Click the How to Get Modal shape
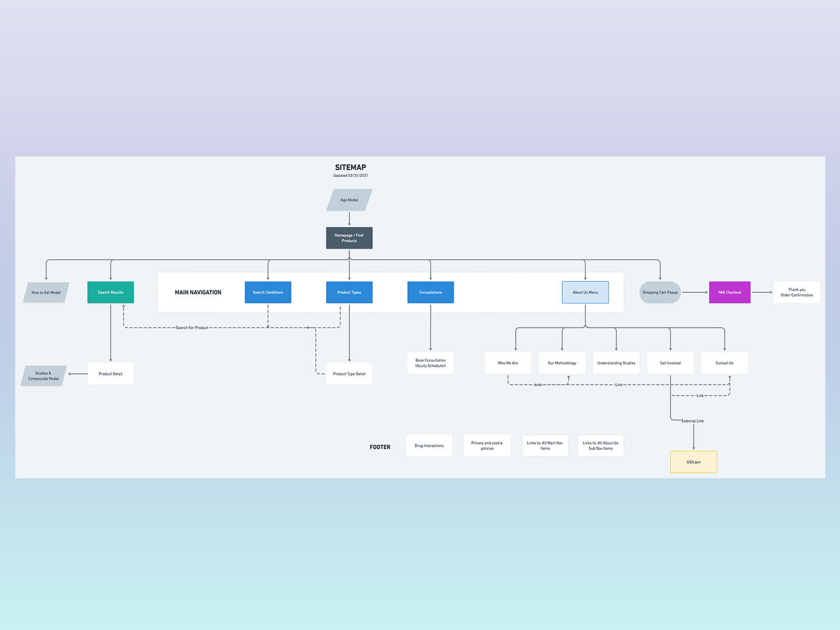Image resolution: width=840 pixels, height=630 pixels. (x=46, y=292)
